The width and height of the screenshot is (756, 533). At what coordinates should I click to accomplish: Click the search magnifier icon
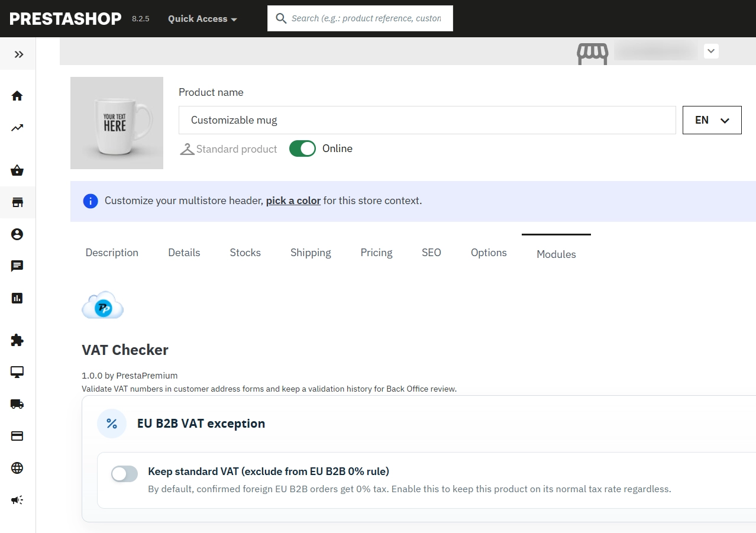(x=281, y=18)
